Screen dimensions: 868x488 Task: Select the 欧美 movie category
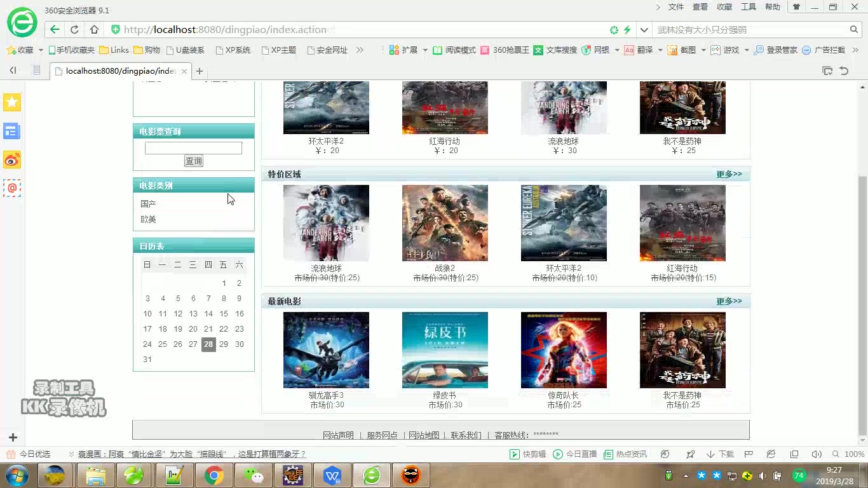click(x=148, y=219)
